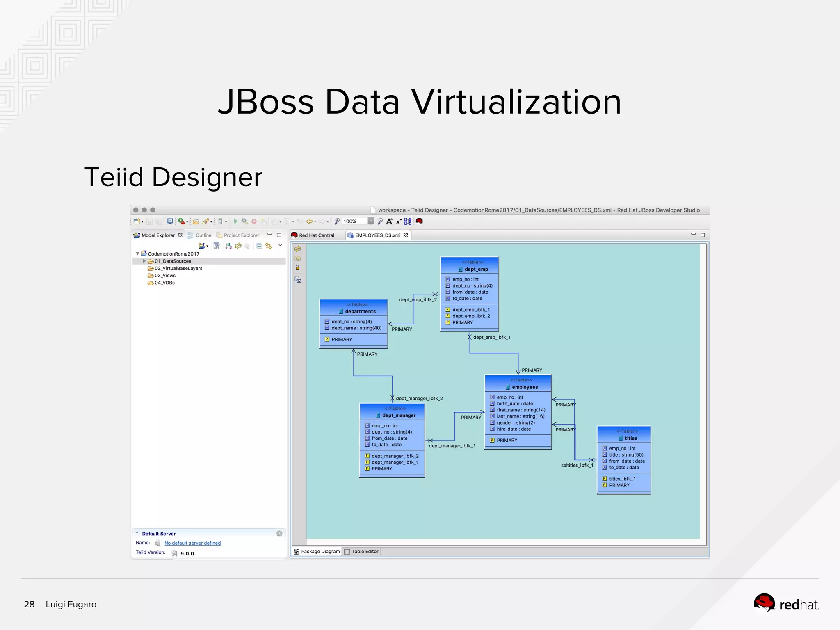Open the zoom percentage dropdown arrow
840x630 pixels.
point(371,221)
